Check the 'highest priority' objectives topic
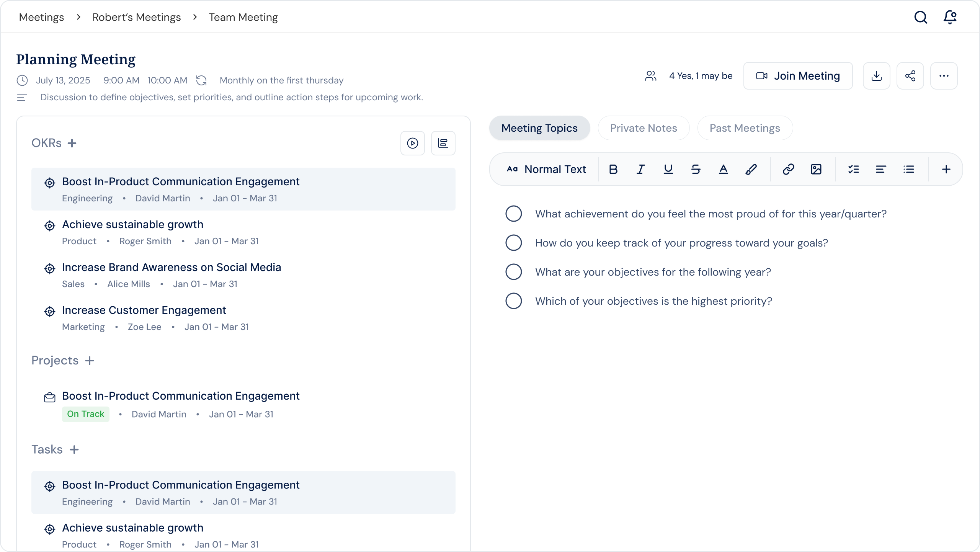Image resolution: width=980 pixels, height=552 pixels. coord(513,301)
